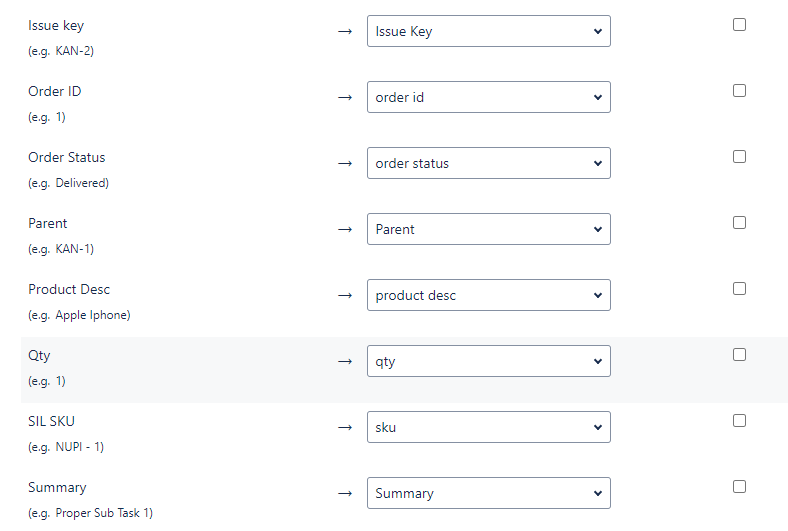Open the order status mapping dropdown
This screenshot has width=788, height=531.
pyautogui.click(x=488, y=163)
